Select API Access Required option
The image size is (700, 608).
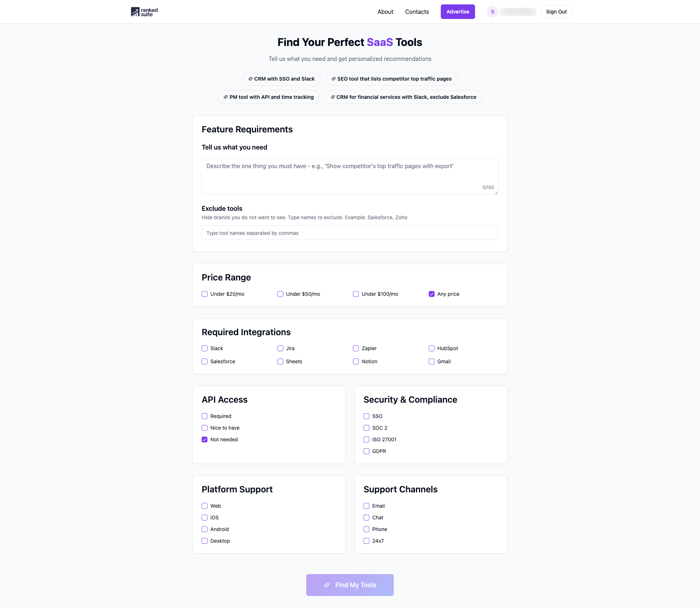[x=205, y=416]
